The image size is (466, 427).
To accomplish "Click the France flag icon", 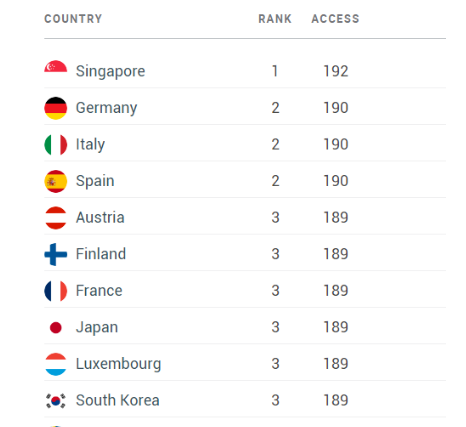I will [56, 291].
